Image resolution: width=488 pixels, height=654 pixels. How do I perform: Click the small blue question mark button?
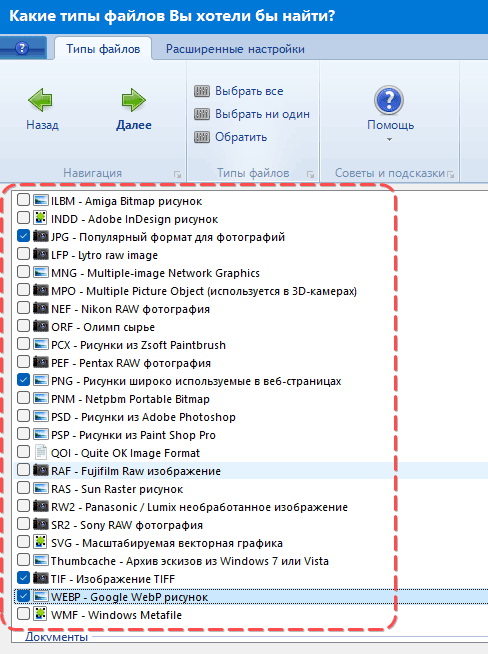(x=22, y=48)
